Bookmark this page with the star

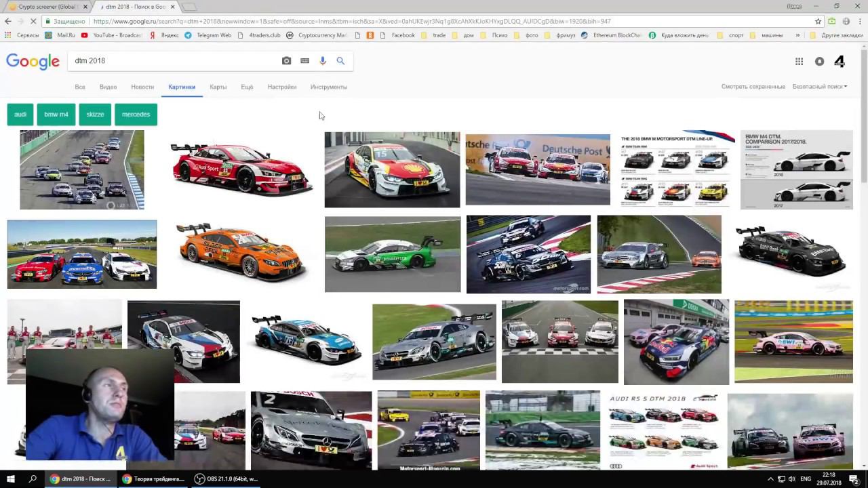point(818,21)
